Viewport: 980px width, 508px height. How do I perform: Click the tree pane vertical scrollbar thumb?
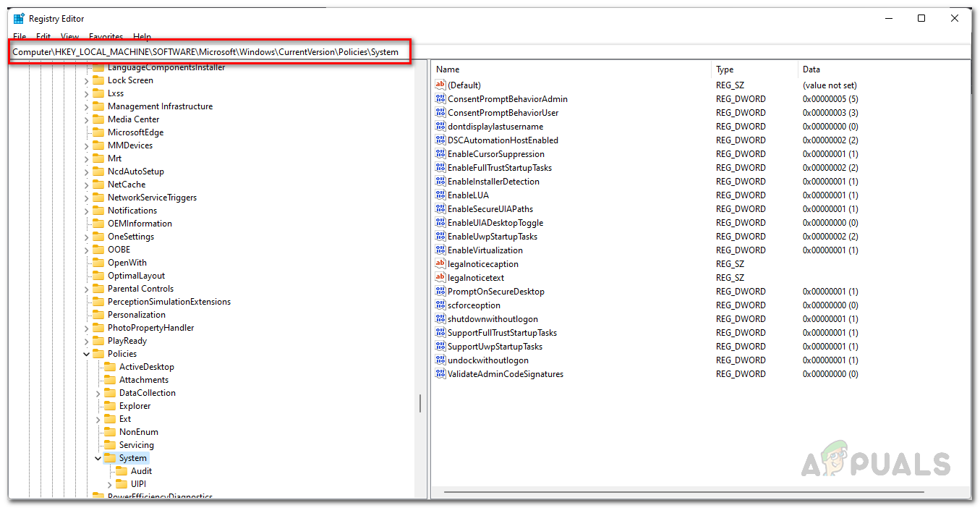(420, 403)
